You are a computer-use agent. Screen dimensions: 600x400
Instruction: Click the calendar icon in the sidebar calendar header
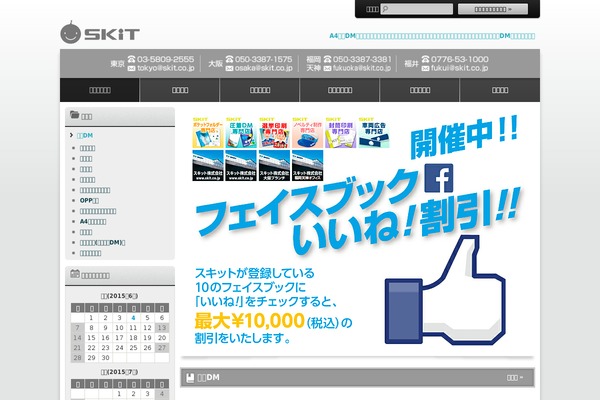75,274
